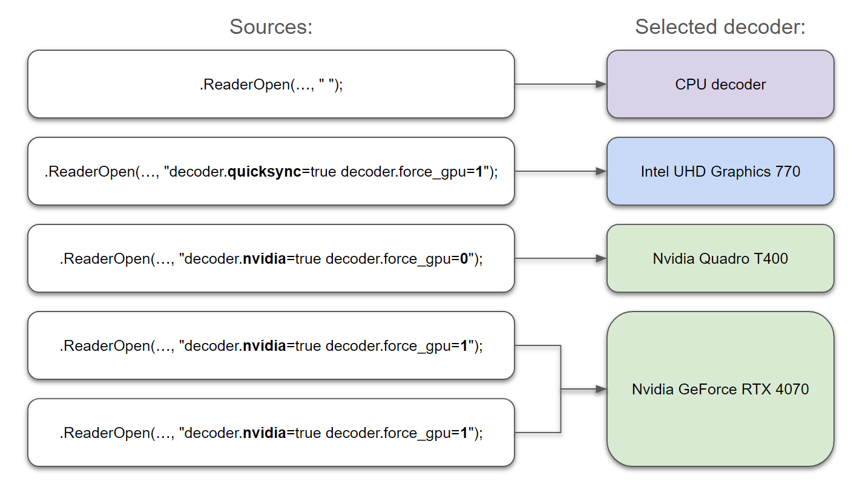Click the bold word "quicksync"
Screen dimensions: 868x493
coord(264,171)
